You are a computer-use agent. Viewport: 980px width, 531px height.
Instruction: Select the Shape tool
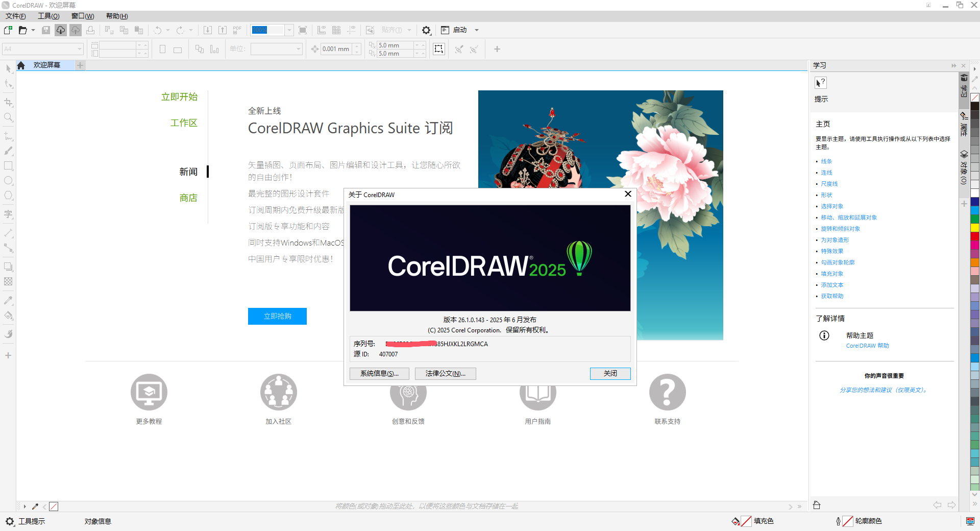8,84
